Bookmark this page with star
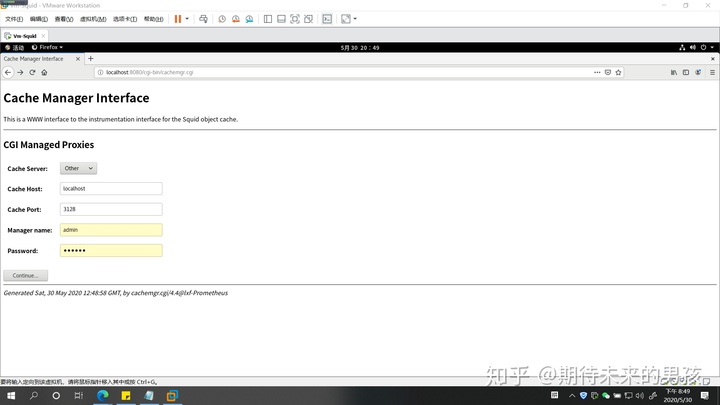720x405 pixels. click(619, 72)
